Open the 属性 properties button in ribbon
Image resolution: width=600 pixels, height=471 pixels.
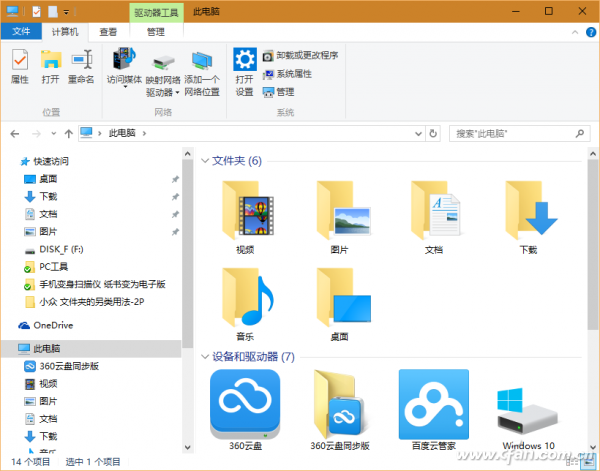(20, 66)
